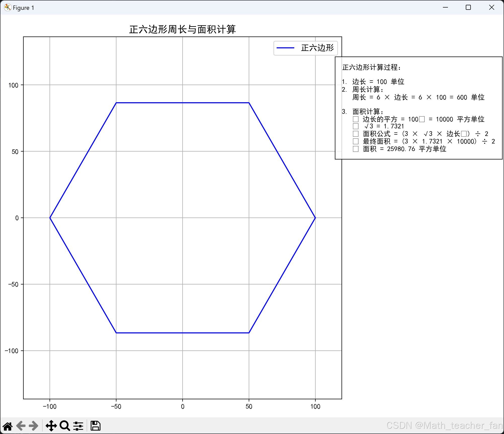Click the hexagon's rightmost vertex at x=100
The image size is (504, 434).
315,218
